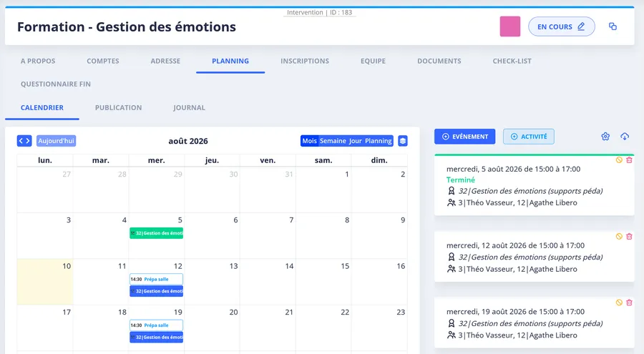
Task: Click the pencil icon on EN COURS
Action: pyautogui.click(x=581, y=26)
